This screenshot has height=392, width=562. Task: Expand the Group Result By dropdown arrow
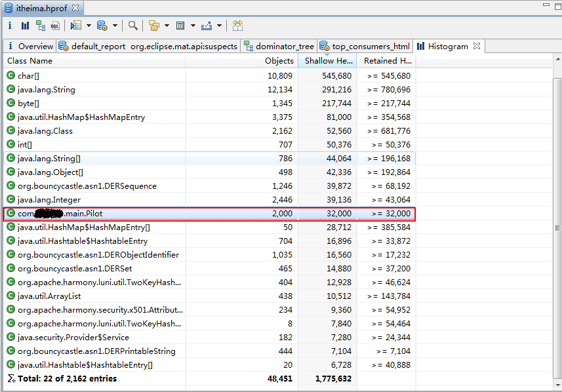167,26
